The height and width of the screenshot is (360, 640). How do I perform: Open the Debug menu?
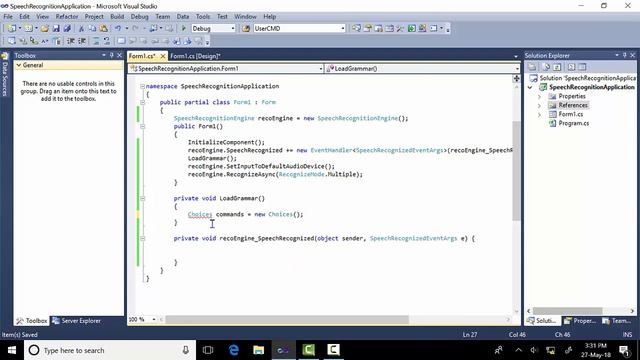point(139,17)
